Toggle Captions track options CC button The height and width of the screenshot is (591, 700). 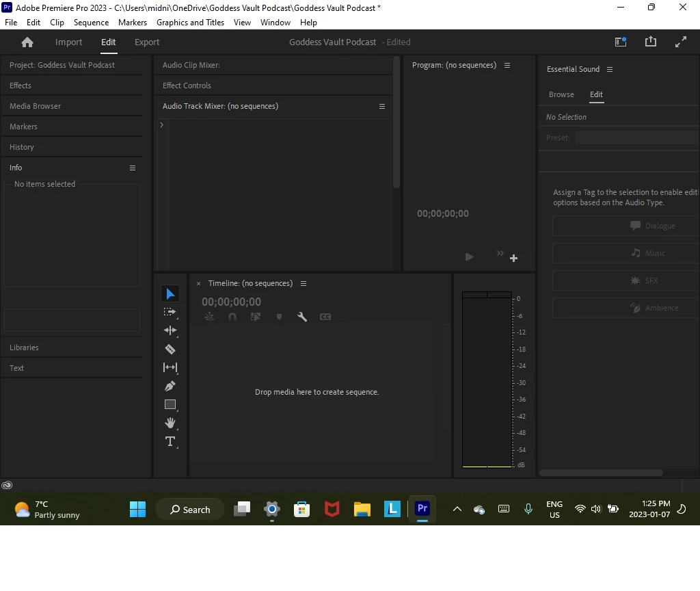(325, 317)
